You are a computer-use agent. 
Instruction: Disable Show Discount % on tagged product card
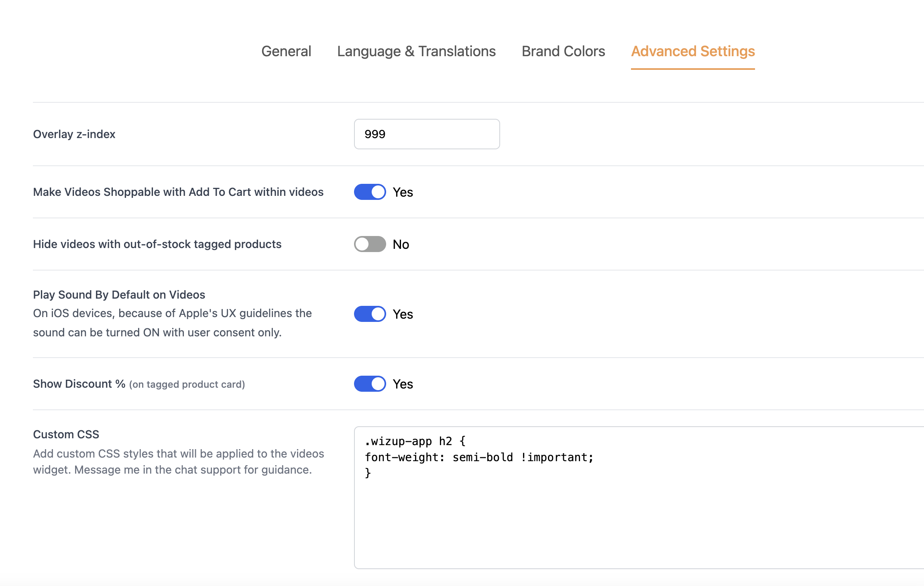[x=370, y=384]
